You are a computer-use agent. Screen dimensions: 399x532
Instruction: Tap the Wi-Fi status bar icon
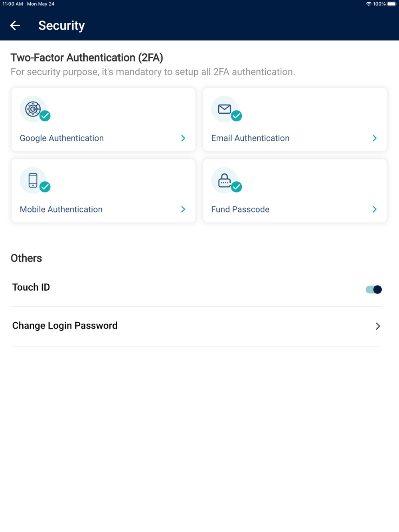369,4
